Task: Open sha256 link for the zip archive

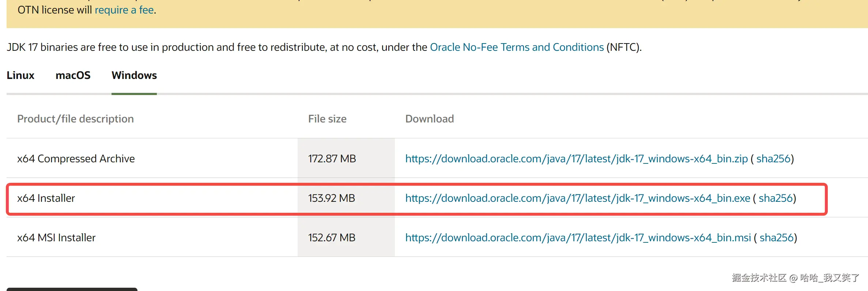Action: 773,159
